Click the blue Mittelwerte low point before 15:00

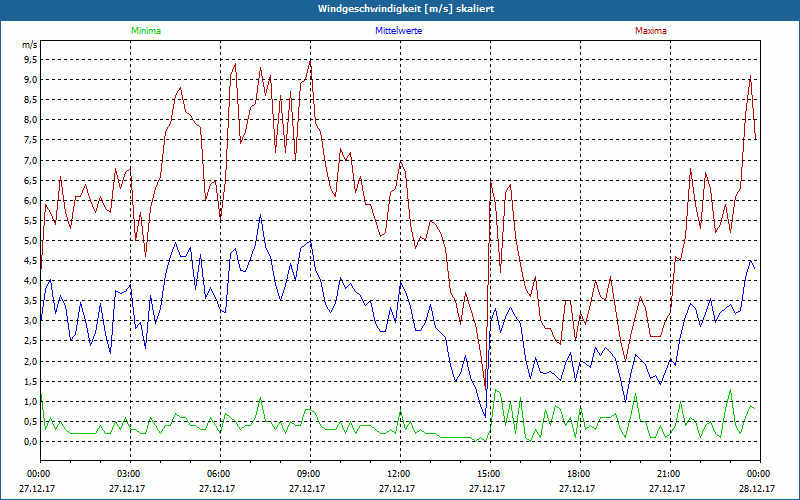pos(485,417)
